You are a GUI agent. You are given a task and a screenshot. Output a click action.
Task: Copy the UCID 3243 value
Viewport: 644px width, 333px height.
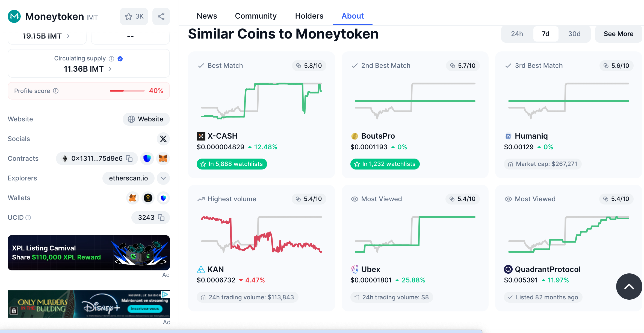click(161, 218)
